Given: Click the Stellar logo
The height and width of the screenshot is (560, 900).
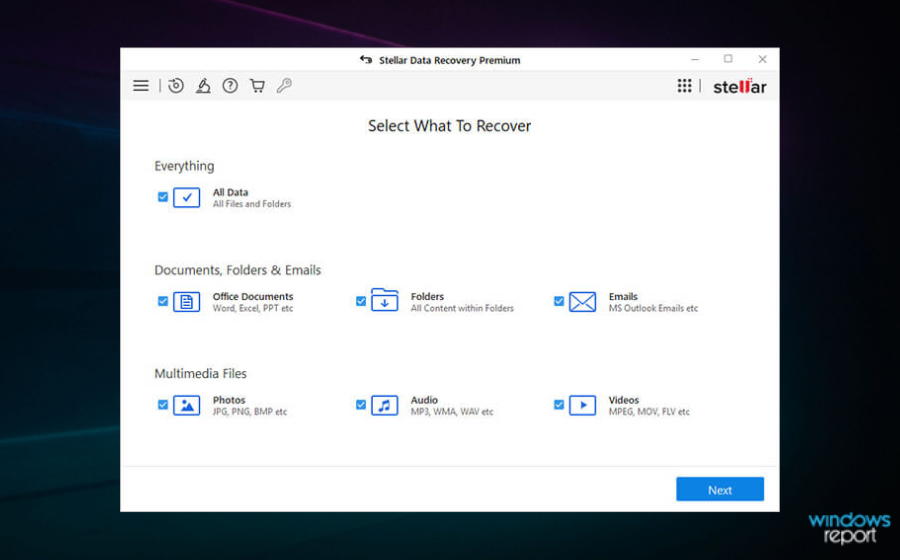Looking at the screenshot, I should coord(739,87).
